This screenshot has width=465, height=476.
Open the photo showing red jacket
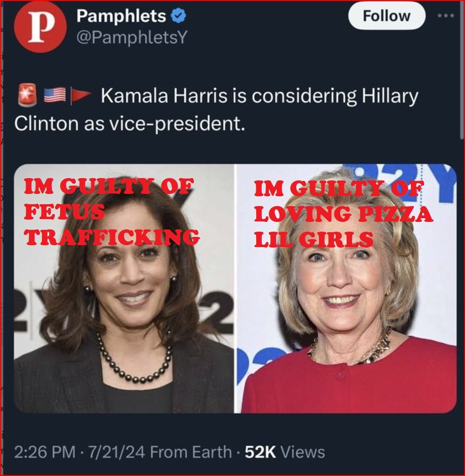coord(347,289)
